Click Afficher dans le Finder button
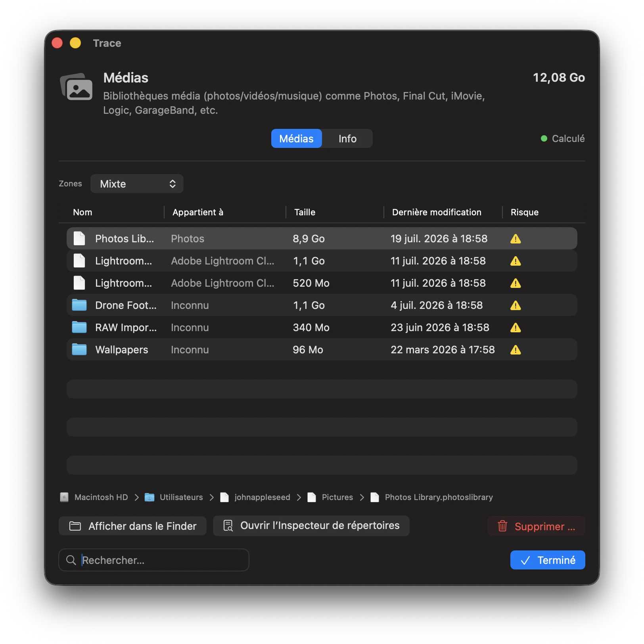 tap(132, 526)
